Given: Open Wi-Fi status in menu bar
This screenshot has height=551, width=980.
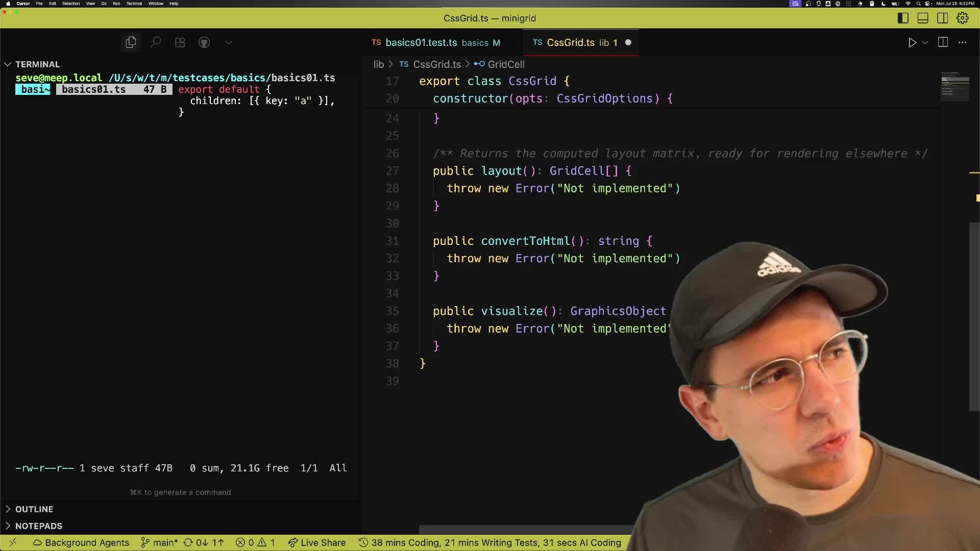Looking at the screenshot, I should coord(908,4).
